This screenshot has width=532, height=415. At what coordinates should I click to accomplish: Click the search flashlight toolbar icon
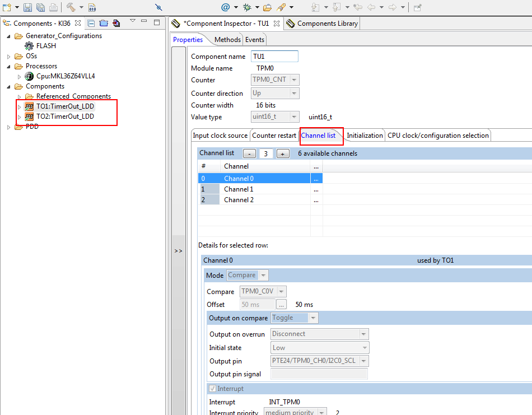click(x=281, y=7)
